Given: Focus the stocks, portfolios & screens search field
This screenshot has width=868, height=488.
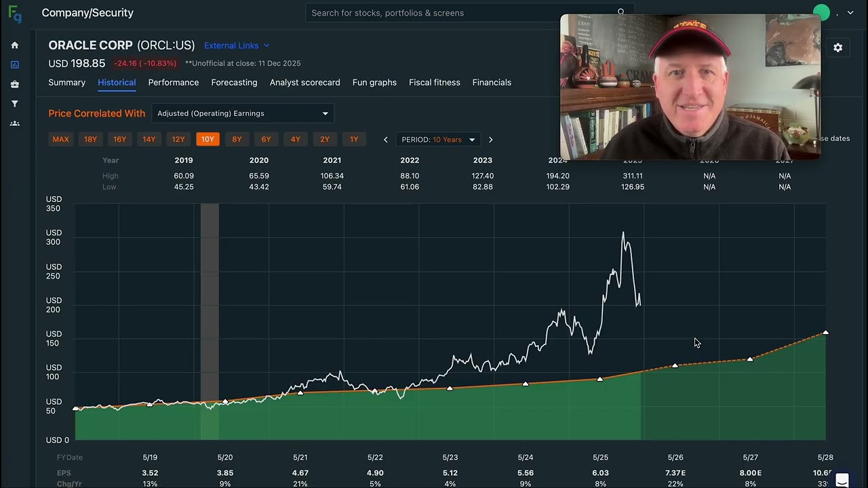Looking at the screenshot, I should coord(469,13).
